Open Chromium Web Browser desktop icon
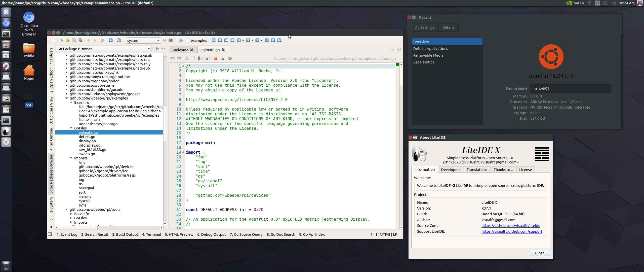644x272 pixels. (x=29, y=24)
